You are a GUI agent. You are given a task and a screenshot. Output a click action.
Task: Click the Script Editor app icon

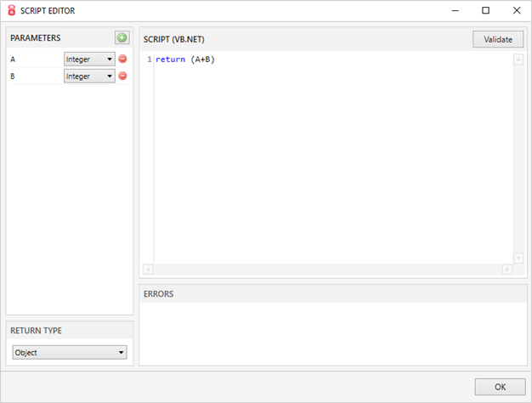[x=11, y=10]
